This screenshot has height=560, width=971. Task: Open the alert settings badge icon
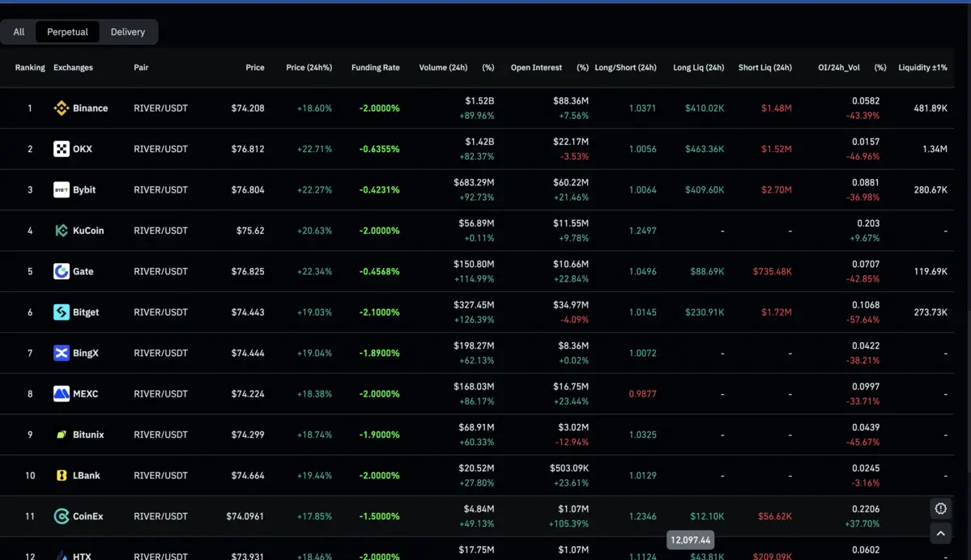click(940, 508)
